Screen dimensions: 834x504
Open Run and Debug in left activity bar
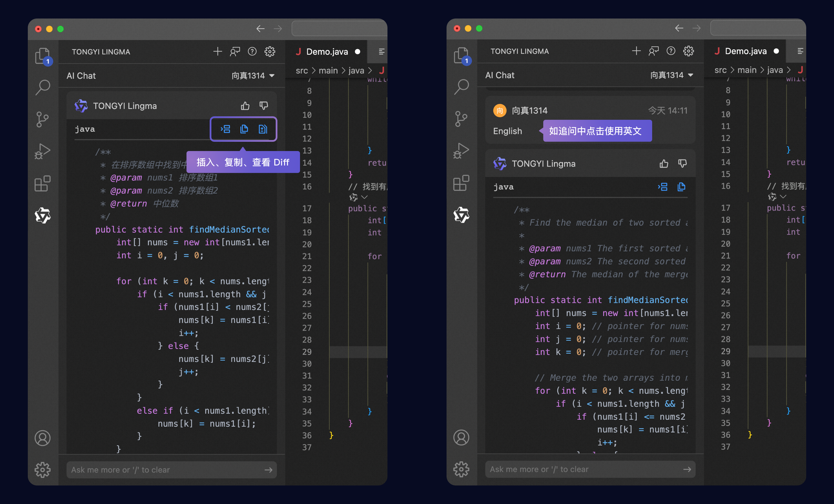43,151
